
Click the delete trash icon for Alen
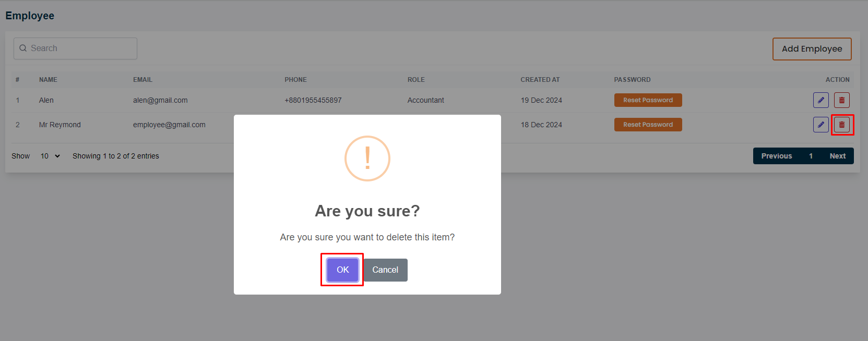(841, 100)
